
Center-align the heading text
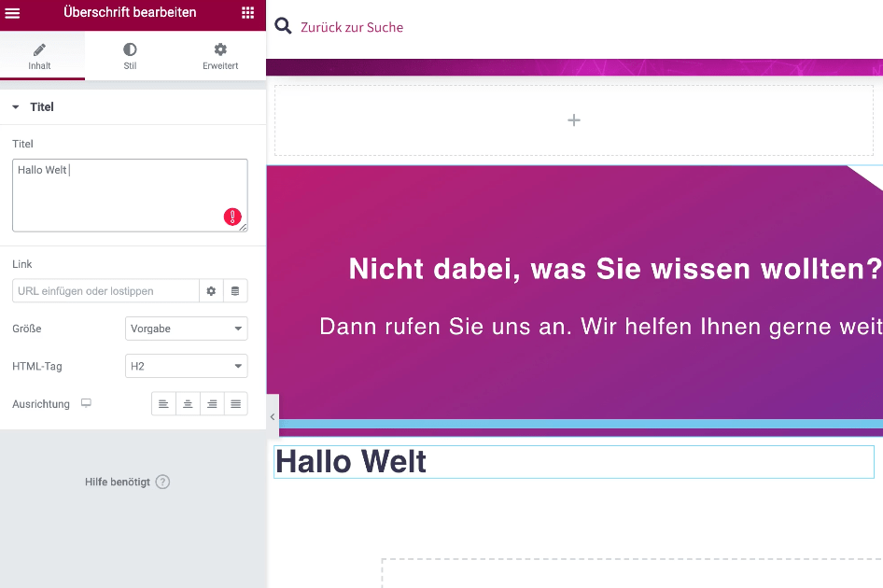click(x=188, y=404)
